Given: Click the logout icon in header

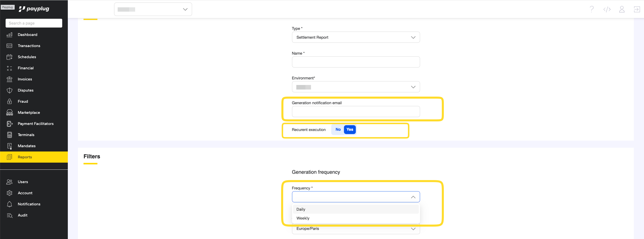Looking at the screenshot, I should point(637,9).
